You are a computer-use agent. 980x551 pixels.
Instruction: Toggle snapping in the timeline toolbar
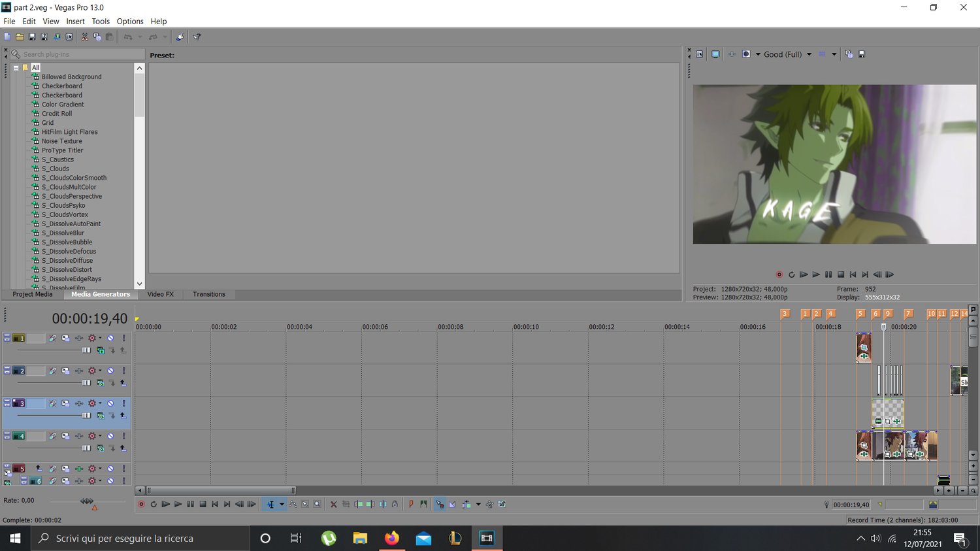[440, 504]
